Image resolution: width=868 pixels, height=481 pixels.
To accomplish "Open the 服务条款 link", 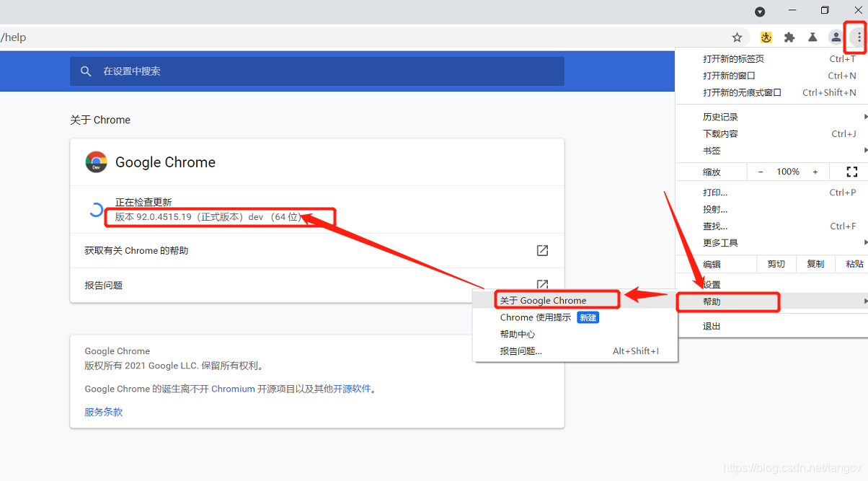I will [104, 412].
